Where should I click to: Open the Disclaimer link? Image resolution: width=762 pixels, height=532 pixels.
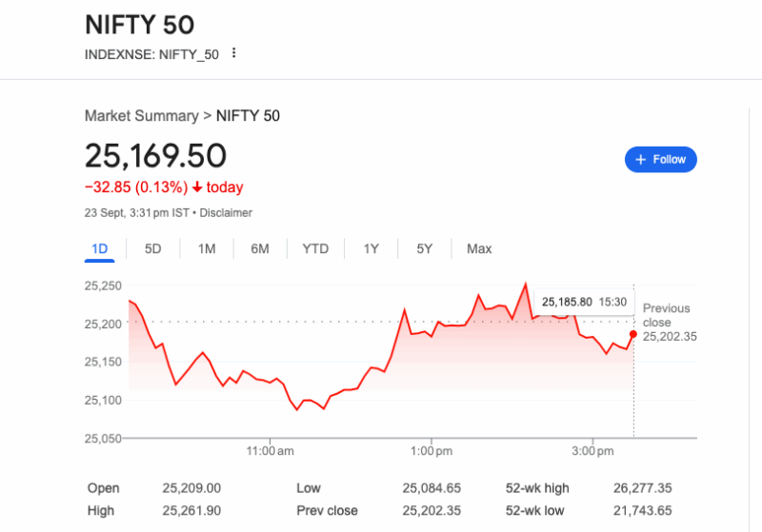[x=226, y=213]
